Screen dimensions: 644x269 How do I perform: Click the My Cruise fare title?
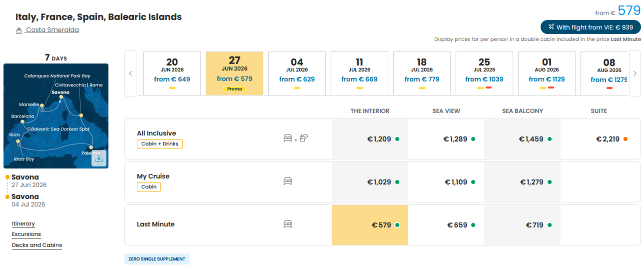[x=153, y=176]
